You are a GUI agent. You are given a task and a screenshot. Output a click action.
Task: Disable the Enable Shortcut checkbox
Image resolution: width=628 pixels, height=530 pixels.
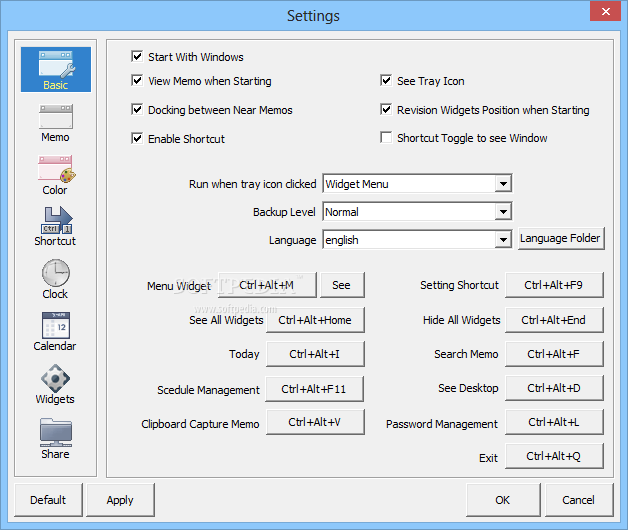point(137,139)
